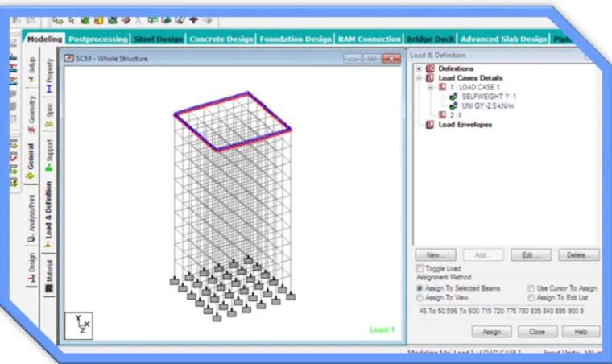Click the Assign button
Viewport: 612px width, 364px height.
coord(491,332)
